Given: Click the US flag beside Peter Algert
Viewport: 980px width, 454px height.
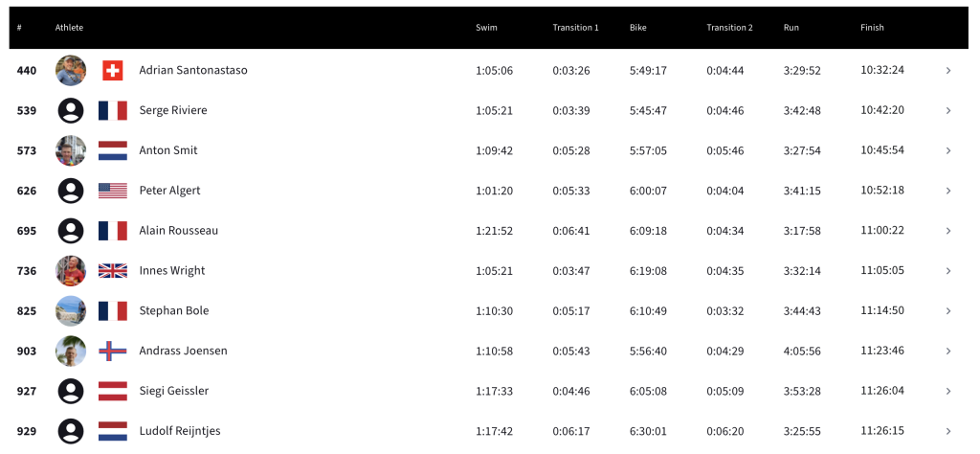Looking at the screenshot, I should click(x=113, y=191).
